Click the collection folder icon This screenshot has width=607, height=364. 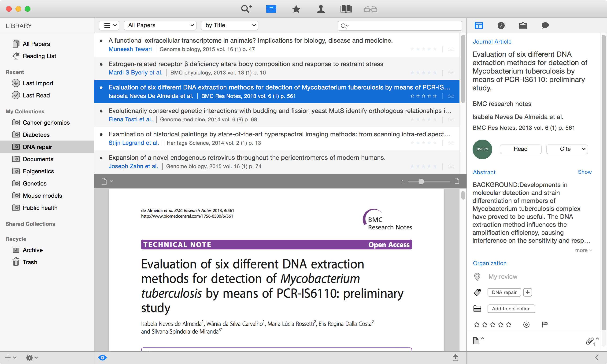point(477,308)
